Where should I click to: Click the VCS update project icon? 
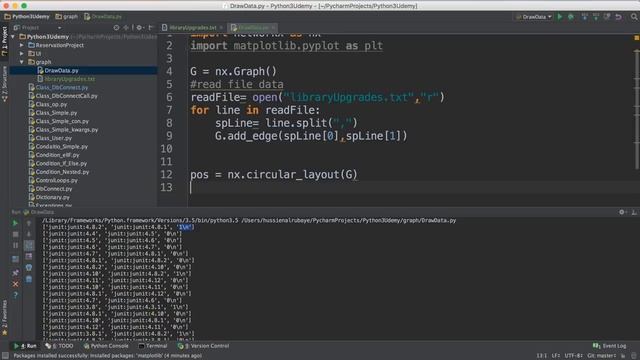(585, 17)
